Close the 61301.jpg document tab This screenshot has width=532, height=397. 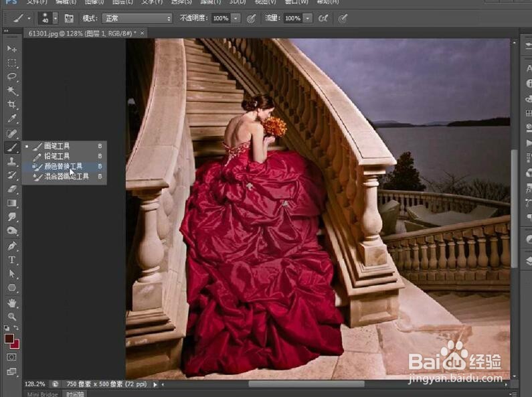[x=142, y=33]
